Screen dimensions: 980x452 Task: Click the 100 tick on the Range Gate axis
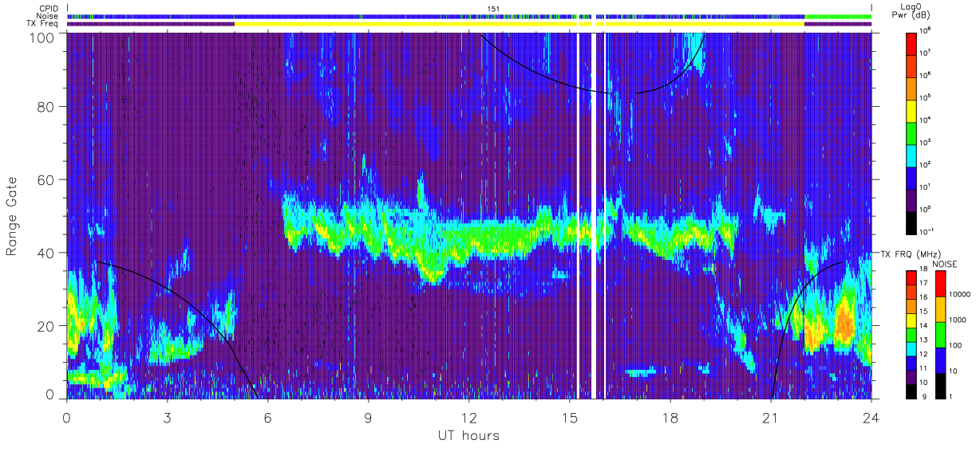point(43,37)
